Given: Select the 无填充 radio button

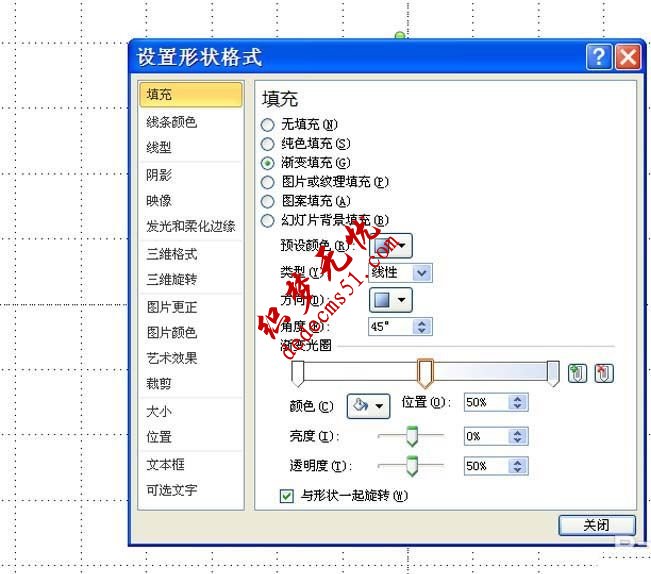Looking at the screenshot, I should (267, 125).
